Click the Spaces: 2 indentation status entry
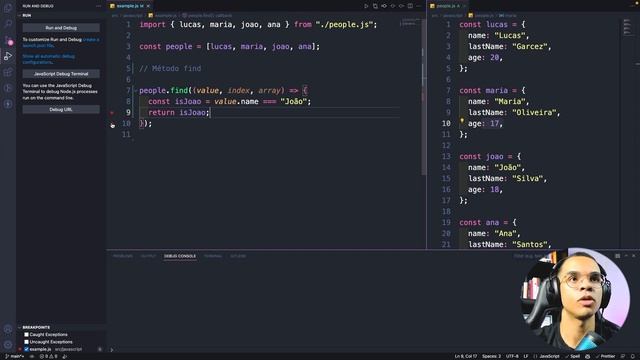Image resolution: width=640 pixels, height=360 pixels. (491, 356)
